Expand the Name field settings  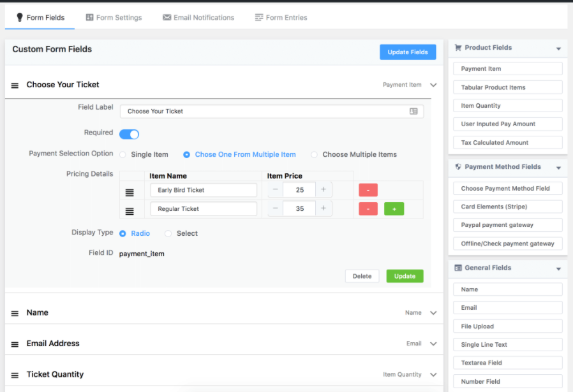point(433,313)
